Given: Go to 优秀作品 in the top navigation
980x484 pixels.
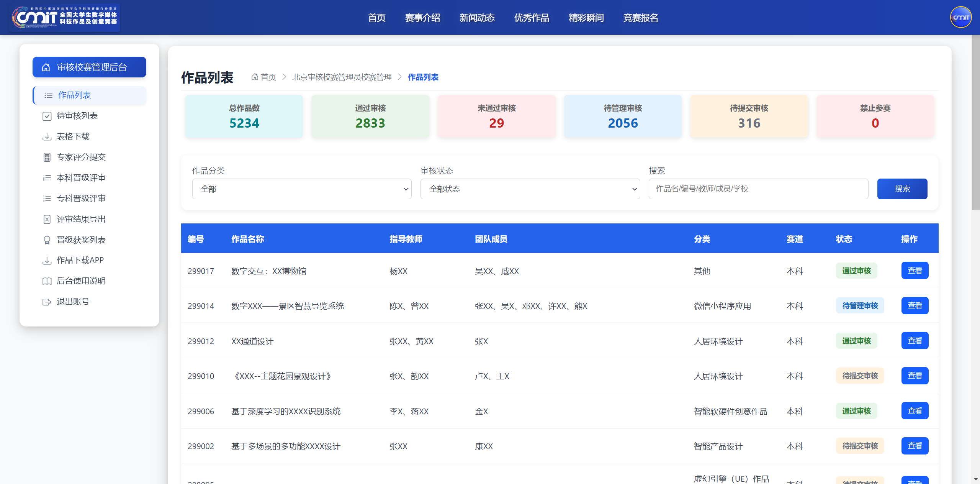Looking at the screenshot, I should pyautogui.click(x=532, y=18).
